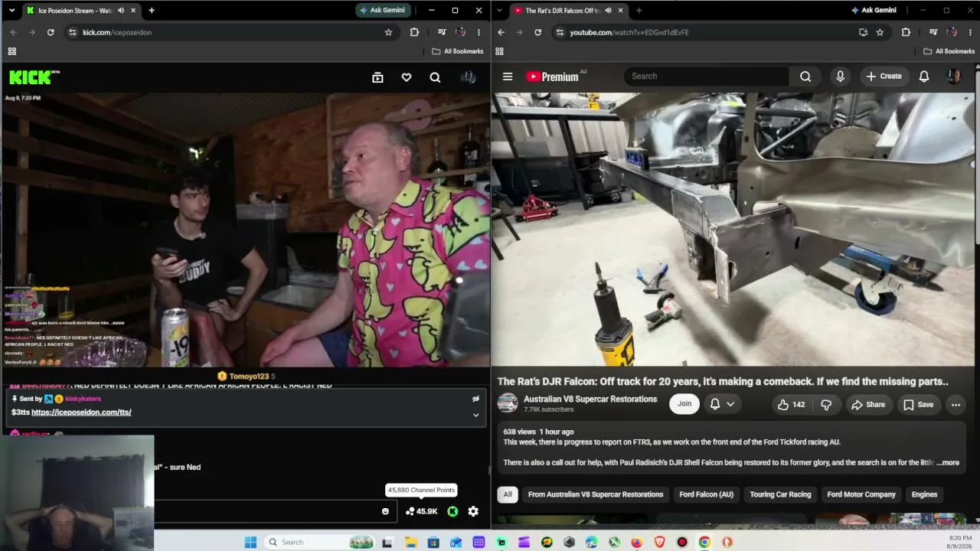This screenshot has height=551, width=980.
Task: Open a new tab in the Kick window
Action: click(152, 11)
